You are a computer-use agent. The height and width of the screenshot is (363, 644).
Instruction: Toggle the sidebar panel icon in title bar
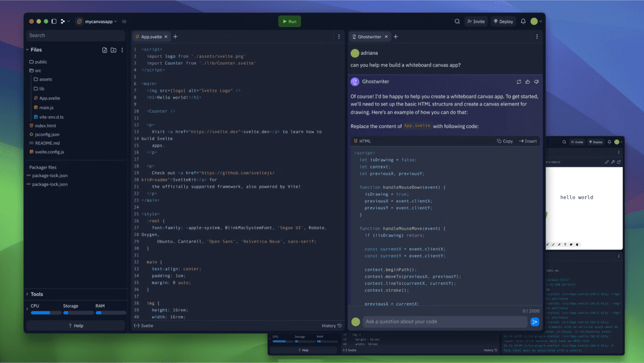pyautogui.click(x=54, y=21)
